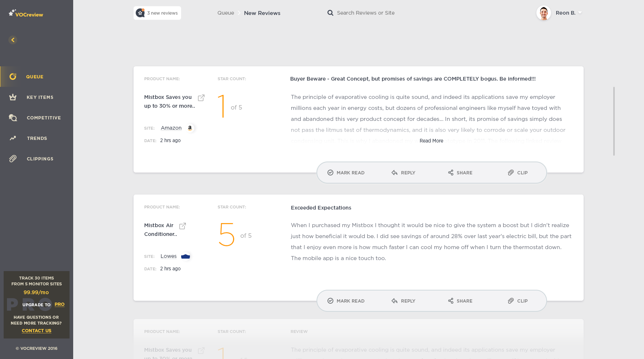Click the star notification icon
Screen dimensions: 644x359
[x=140, y=13]
